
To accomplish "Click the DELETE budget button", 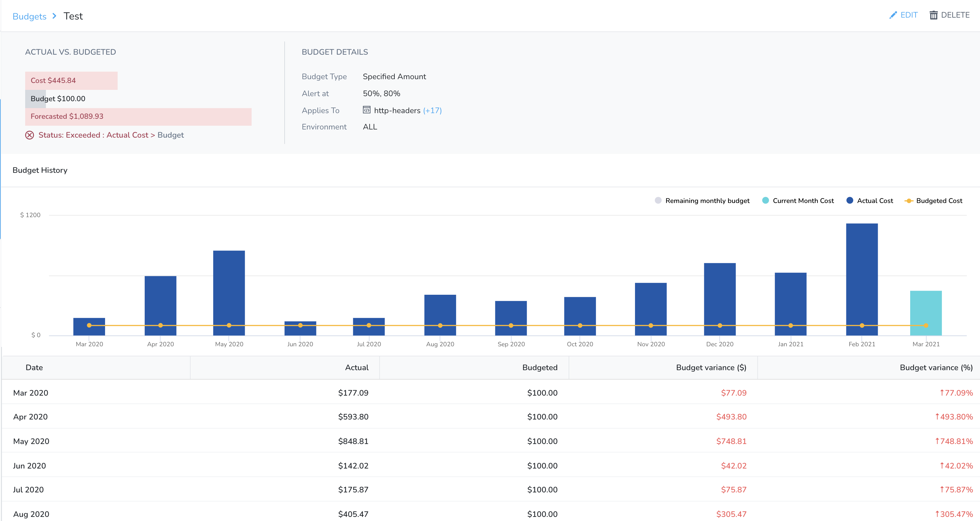I will [949, 15].
